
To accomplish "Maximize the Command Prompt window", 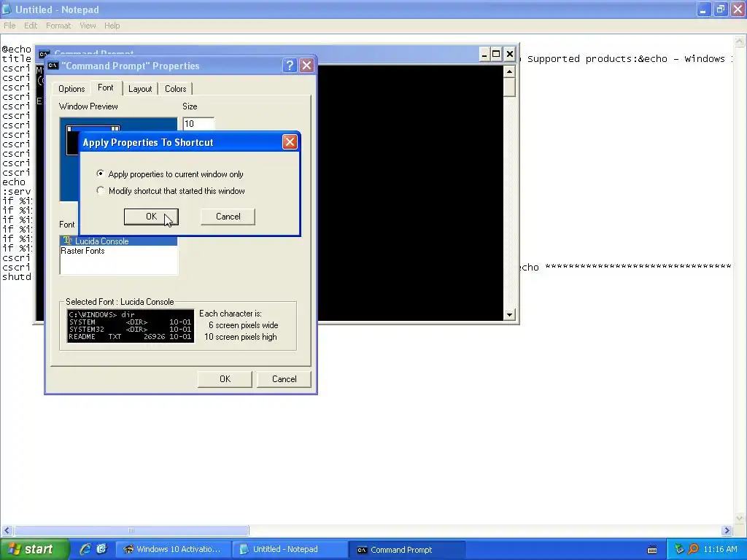I will [496, 54].
